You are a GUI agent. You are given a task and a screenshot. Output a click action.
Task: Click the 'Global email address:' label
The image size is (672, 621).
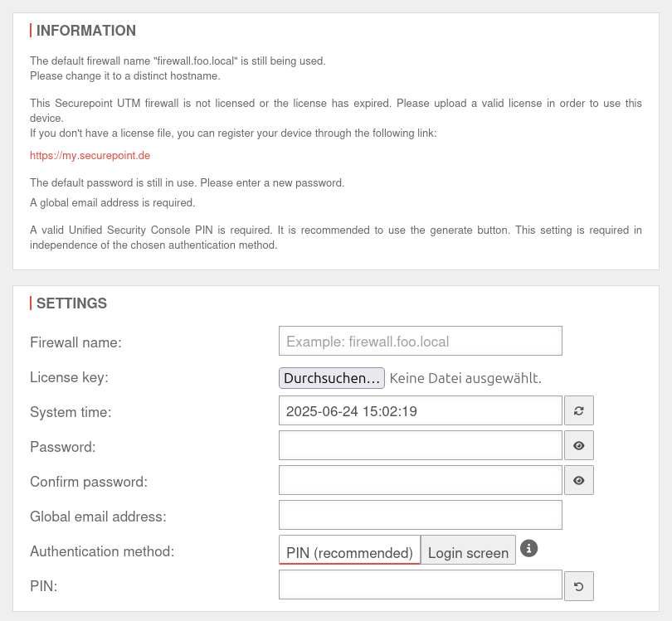click(x=98, y=517)
